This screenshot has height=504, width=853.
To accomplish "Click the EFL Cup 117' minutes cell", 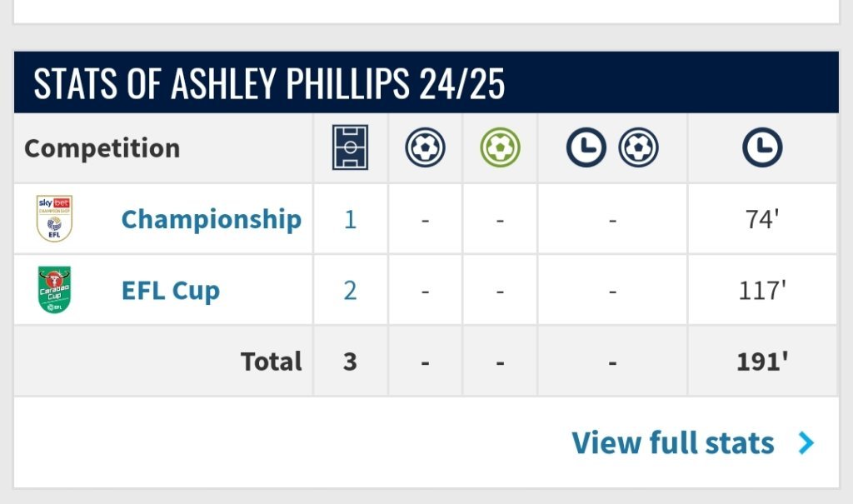I will click(x=762, y=291).
